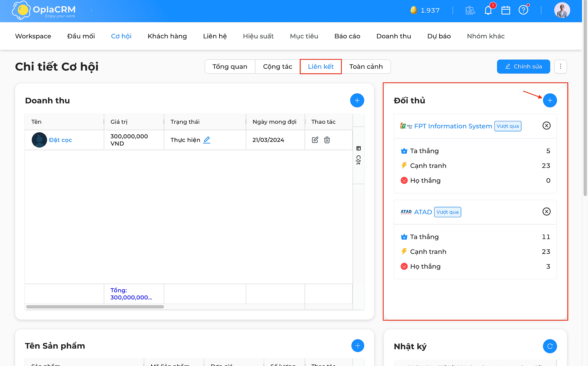The image size is (588, 366).
Task: Go to Workspace menu
Action: [x=33, y=36]
